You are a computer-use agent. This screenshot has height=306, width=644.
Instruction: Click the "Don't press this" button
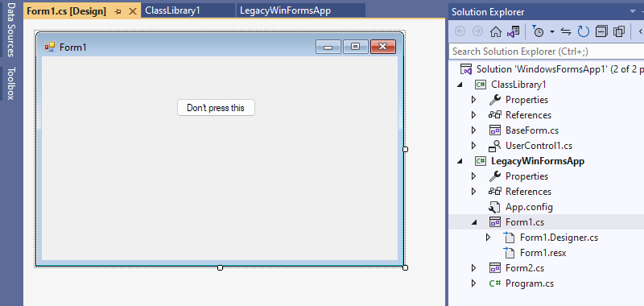[x=216, y=108]
